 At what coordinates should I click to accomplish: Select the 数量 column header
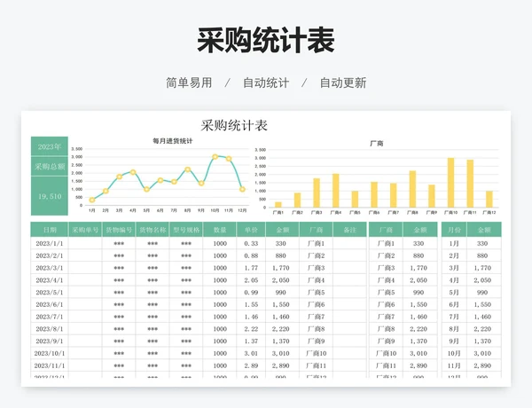220,230
